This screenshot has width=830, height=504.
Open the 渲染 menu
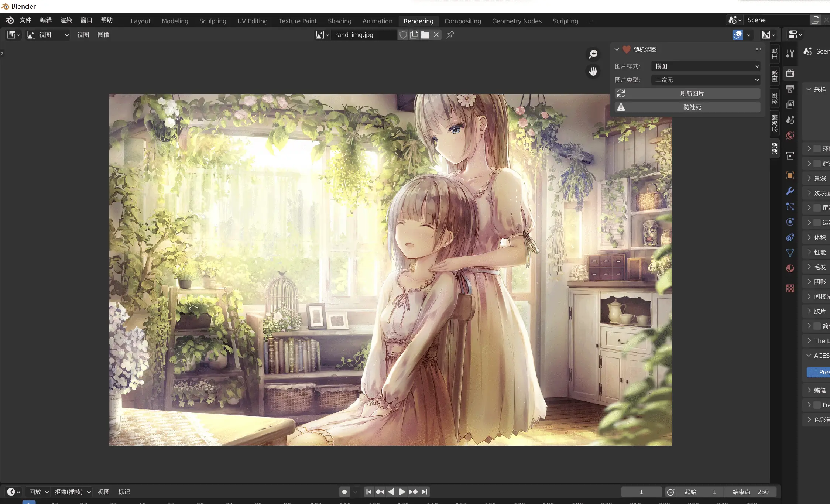(x=66, y=20)
